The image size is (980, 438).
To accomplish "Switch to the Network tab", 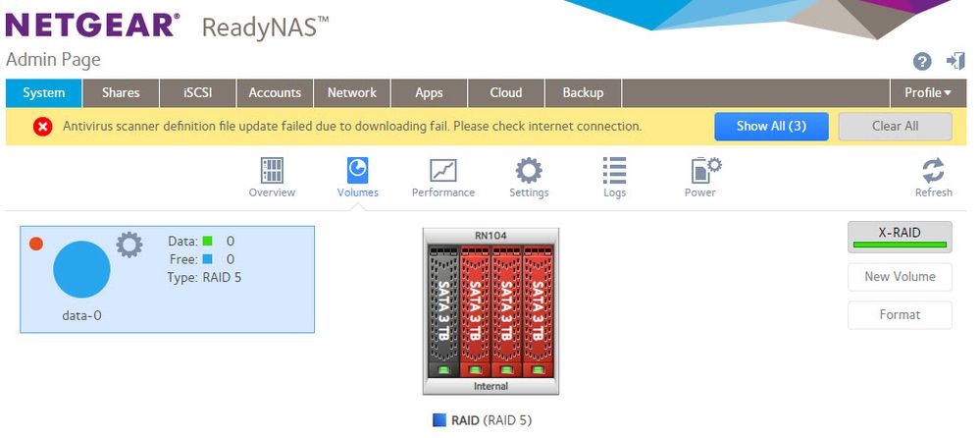I will [351, 93].
